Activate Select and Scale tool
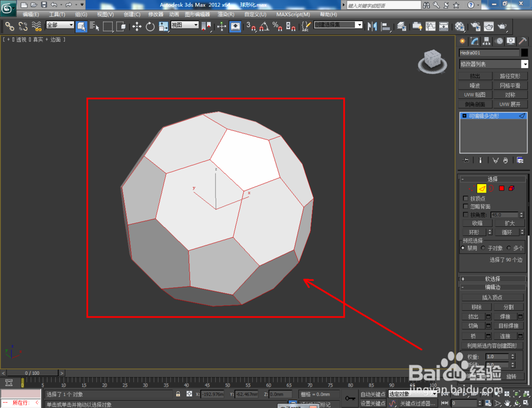This screenshot has width=532, height=408. [x=163, y=26]
